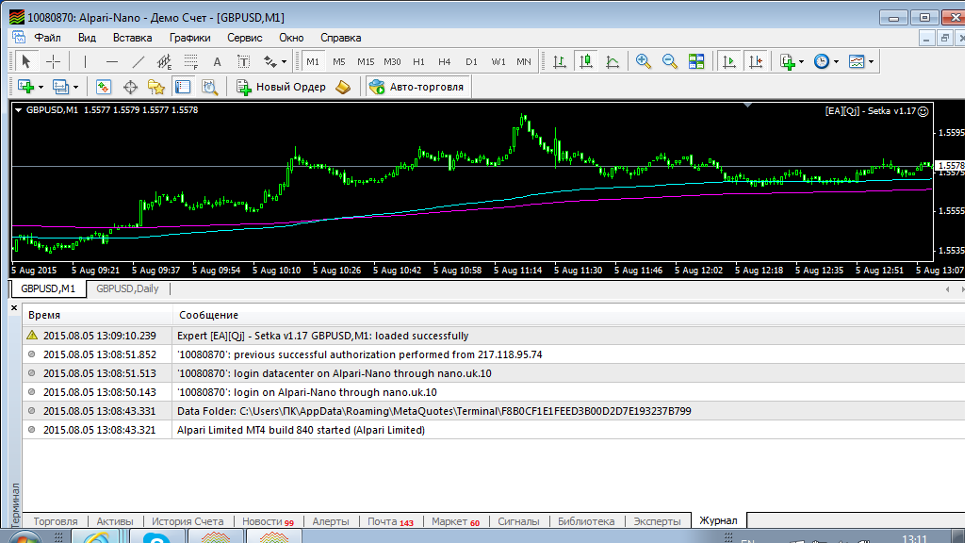Open the Эксперты terminal tab

pyautogui.click(x=657, y=521)
